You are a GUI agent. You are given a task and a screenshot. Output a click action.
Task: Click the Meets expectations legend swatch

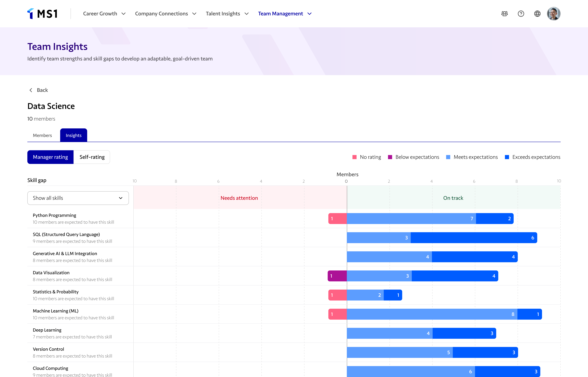448,157
